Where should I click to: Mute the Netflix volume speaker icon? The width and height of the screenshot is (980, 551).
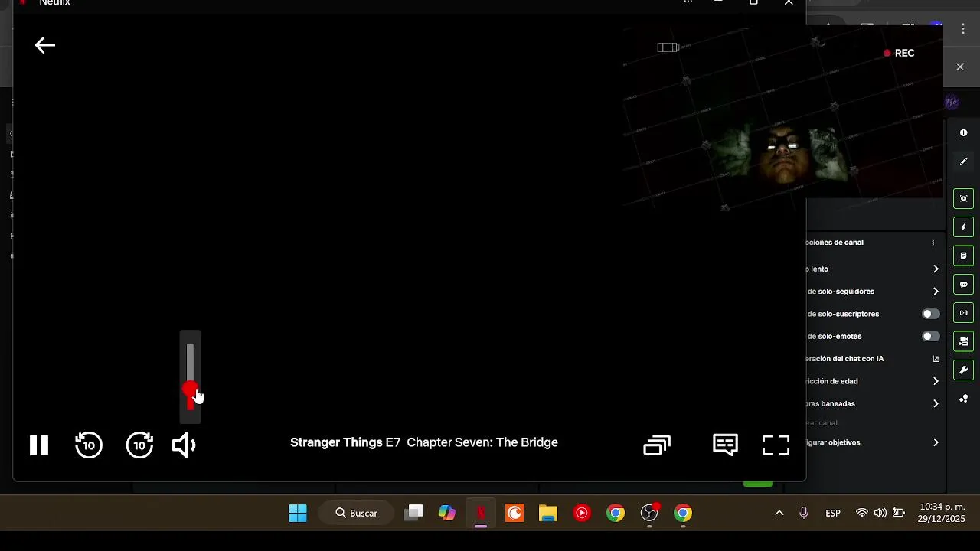click(184, 445)
